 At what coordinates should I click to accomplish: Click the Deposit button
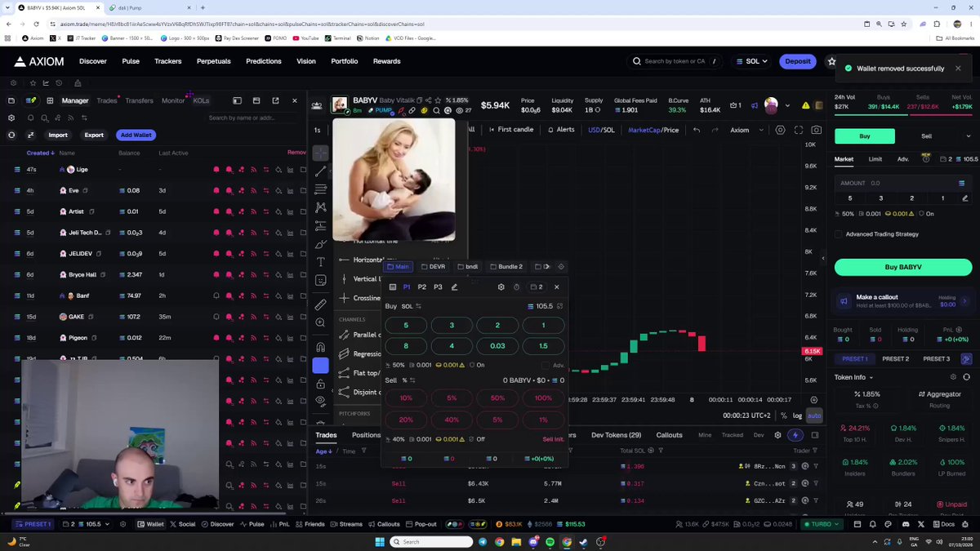click(797, 61)
